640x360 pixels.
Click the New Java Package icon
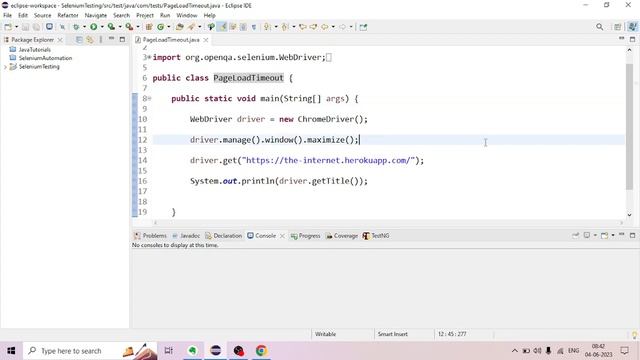click(149, 27)
